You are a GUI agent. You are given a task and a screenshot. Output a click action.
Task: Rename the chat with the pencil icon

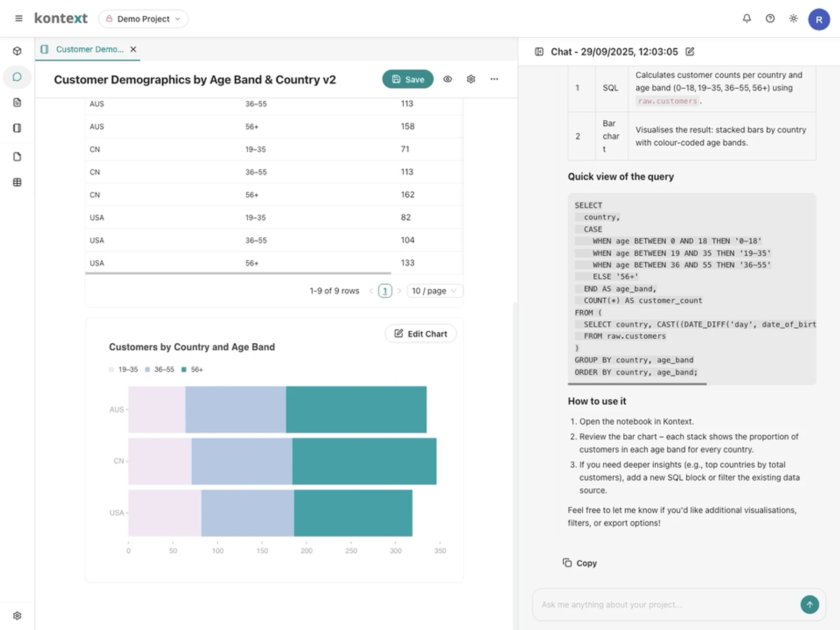[x=689, y=51]
